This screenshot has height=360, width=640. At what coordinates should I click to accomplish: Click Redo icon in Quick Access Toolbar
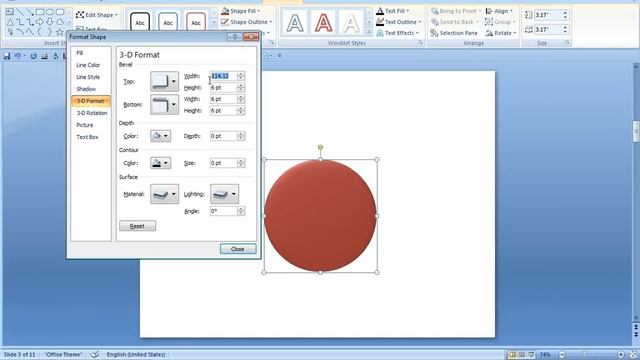[33, 56]
